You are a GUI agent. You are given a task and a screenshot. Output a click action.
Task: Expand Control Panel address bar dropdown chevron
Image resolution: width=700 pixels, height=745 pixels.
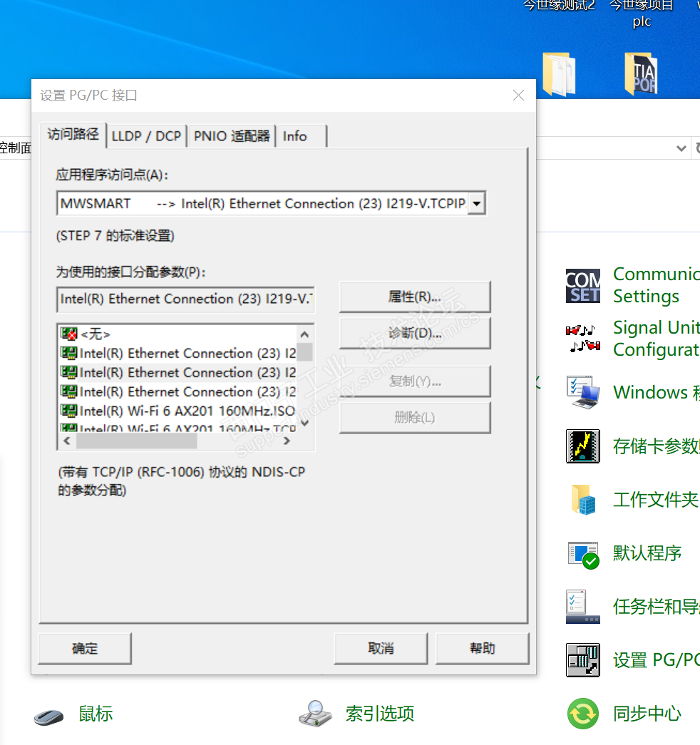(x=681, y=148)
